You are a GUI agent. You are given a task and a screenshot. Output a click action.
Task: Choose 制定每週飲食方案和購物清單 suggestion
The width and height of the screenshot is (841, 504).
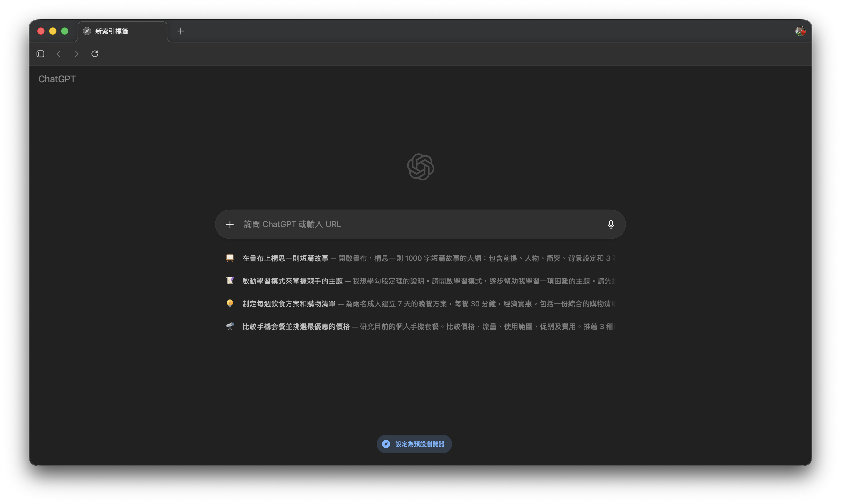[288, 304]
